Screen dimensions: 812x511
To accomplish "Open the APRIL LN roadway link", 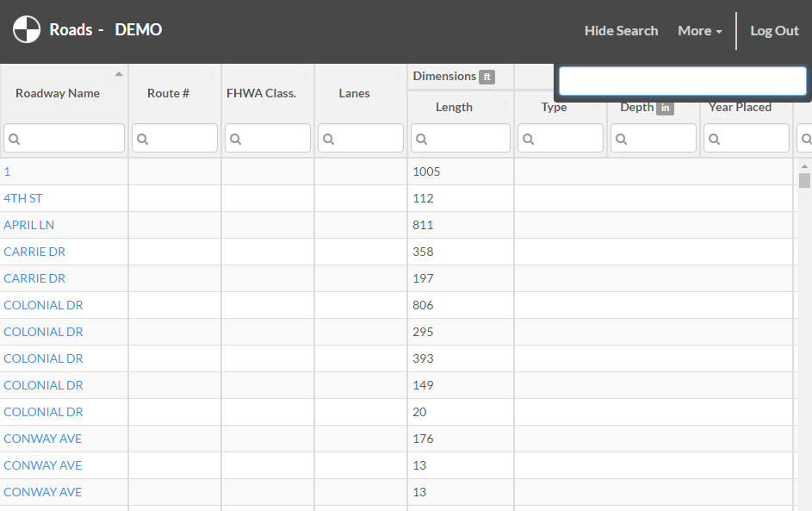I will pyautogui.click(x=29, y=225).
